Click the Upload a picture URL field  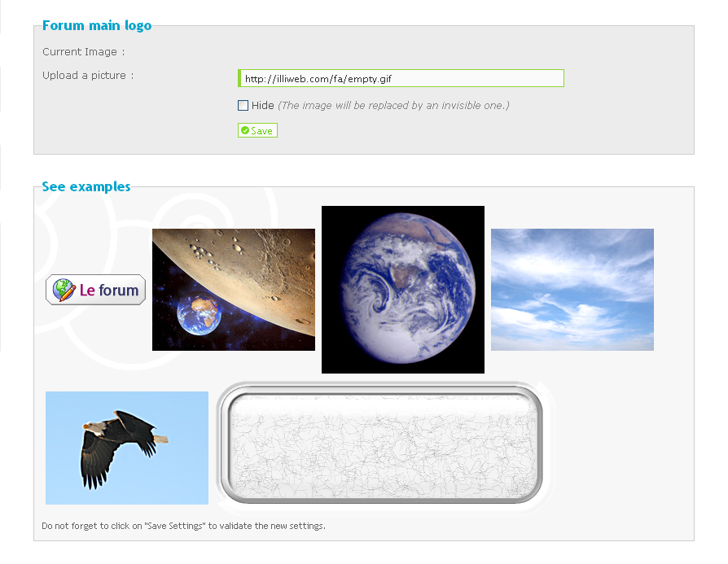coord(401,78)
